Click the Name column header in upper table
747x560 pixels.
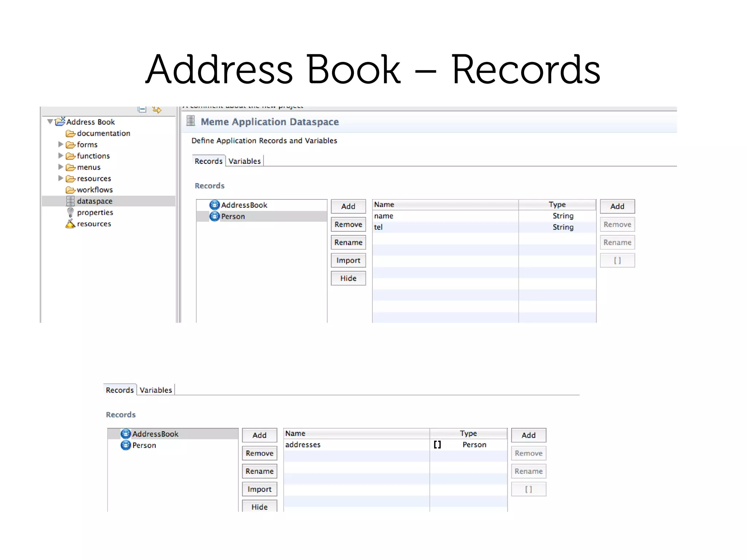coord(445,205)
